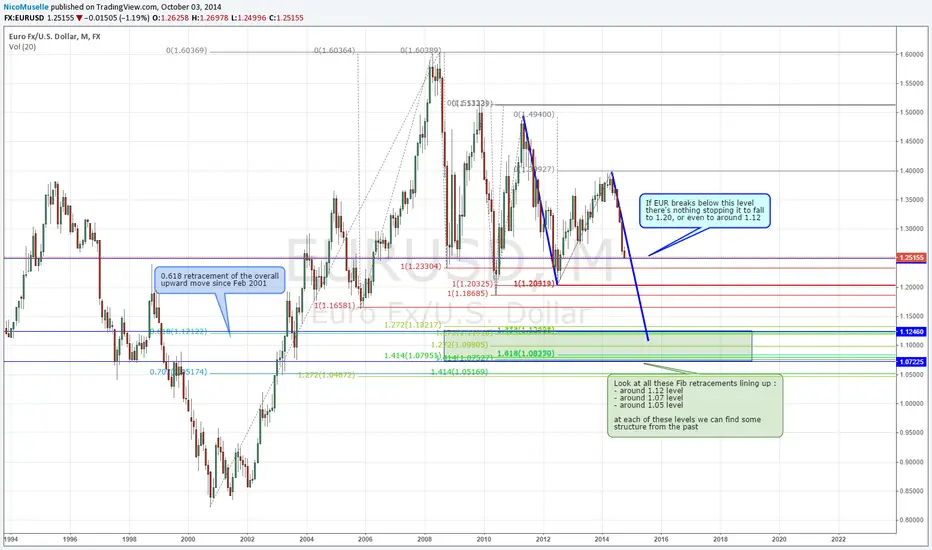Image resolution: width=932 pixels, height=550 pixels.
Task: Click the 2020 year on time axis
Action: pos(779,539)
